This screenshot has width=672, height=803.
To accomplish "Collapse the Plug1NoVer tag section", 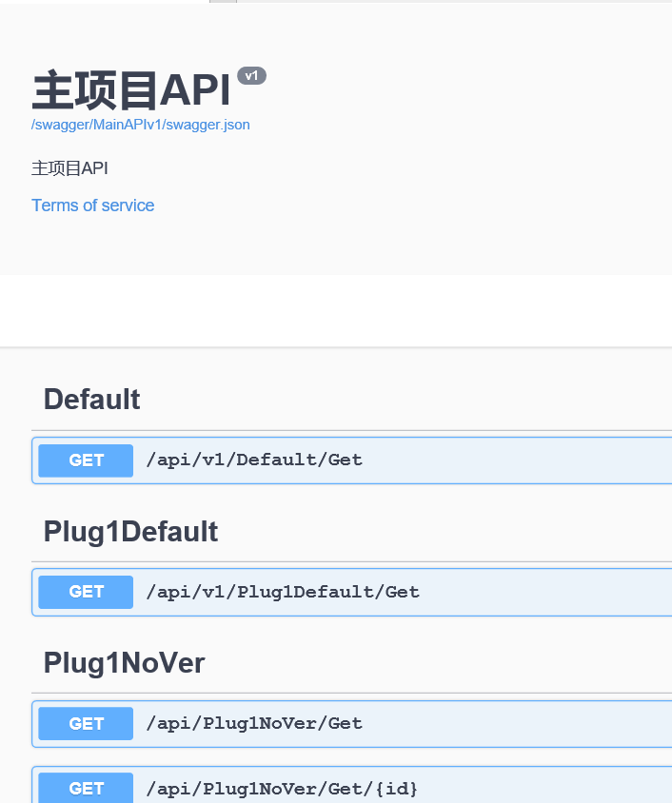I will click(x=124, y=662).
